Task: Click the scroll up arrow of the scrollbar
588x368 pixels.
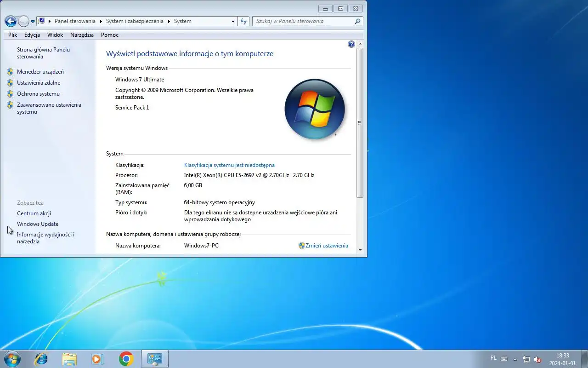Action: [x=360, y=44]
